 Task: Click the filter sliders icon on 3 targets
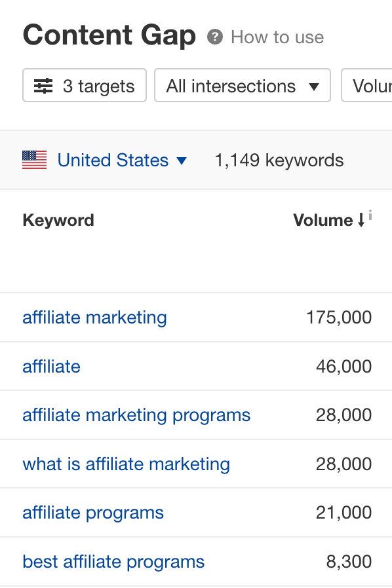pos(42,85)
